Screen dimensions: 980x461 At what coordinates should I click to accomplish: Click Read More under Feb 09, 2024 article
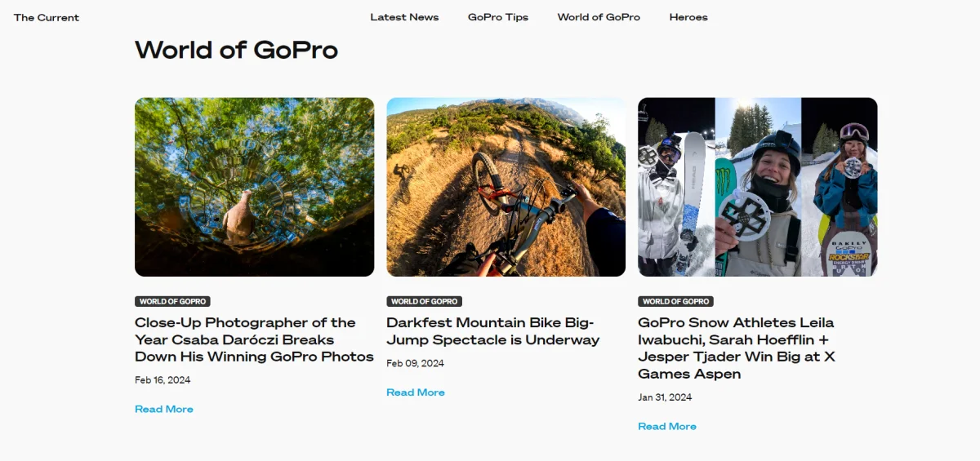tap(416, 392)
